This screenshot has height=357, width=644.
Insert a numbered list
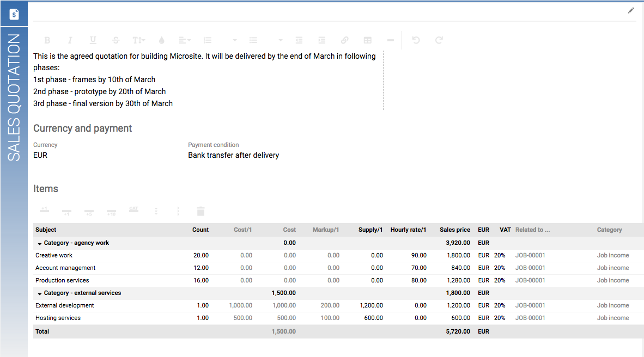point(208,40)
